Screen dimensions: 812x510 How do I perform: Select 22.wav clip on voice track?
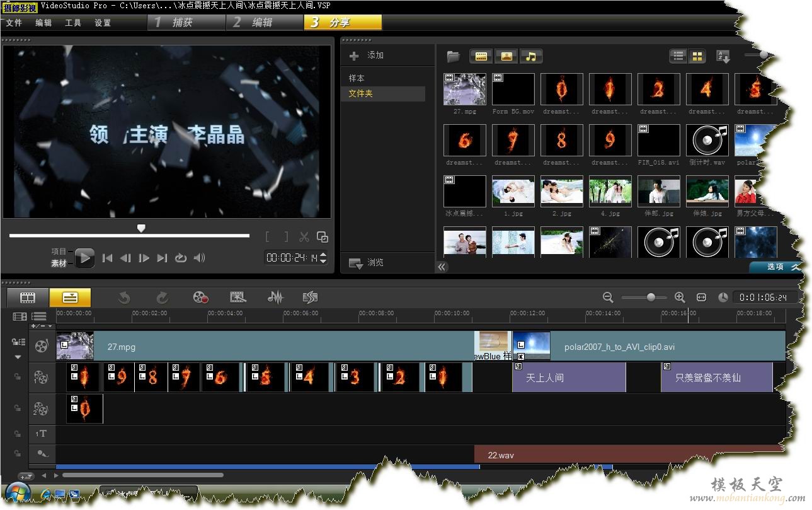[630, 454]
